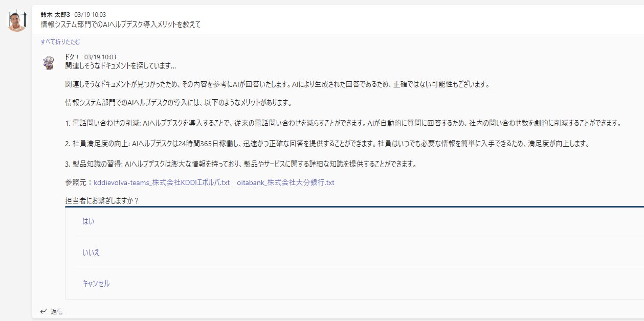Click the timestamp on 鈴木 太郎3's message
The height and width of the screenshot is (321, 644).
coord(90,15)
